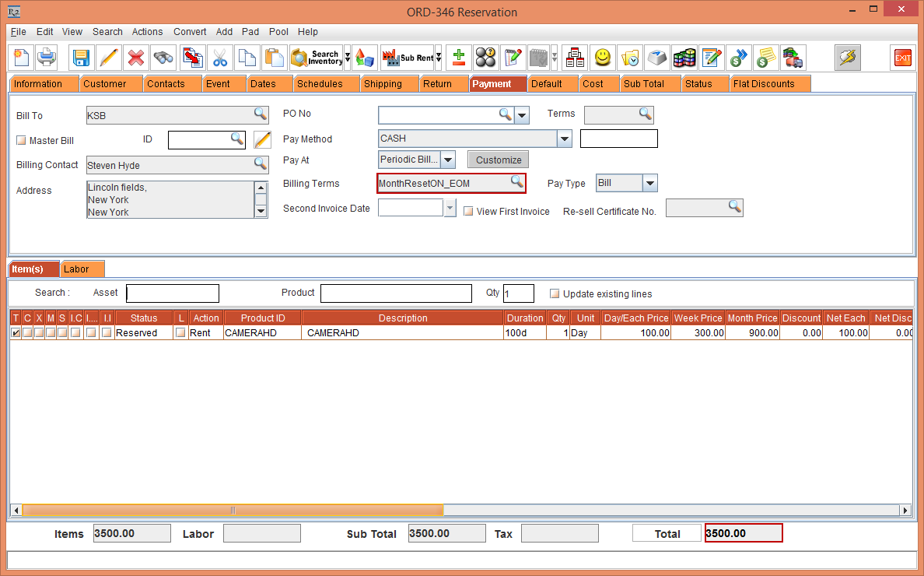The width and height of the screenshot is (924, 576).
Task: Click the yellow smiley face icon
Action: [602, 58]
